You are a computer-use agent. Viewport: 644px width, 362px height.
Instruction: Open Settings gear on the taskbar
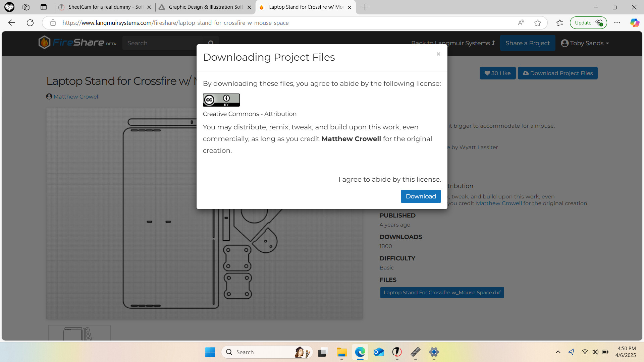(x=434, y=352)
